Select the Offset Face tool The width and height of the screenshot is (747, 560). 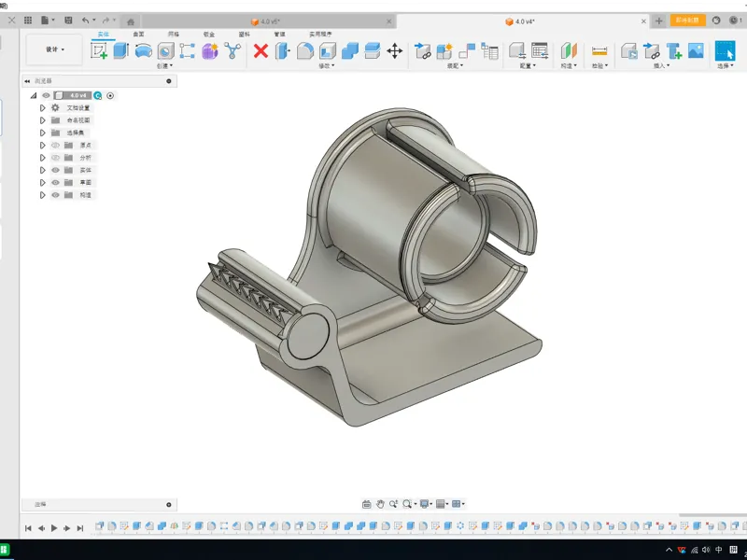(x=372, y=50)
